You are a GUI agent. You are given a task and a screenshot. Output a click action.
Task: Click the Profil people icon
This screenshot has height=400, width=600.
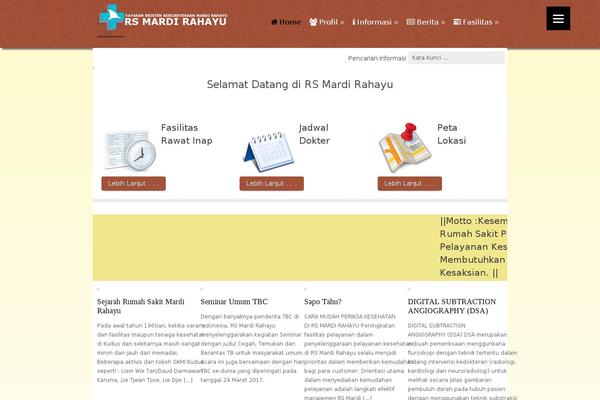[x=313, y=22]
